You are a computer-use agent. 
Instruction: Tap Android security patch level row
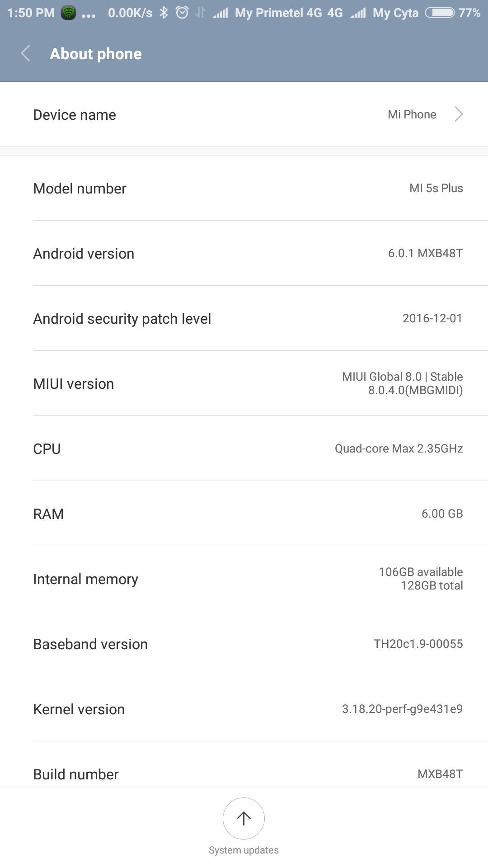click(x=244, y=318)
